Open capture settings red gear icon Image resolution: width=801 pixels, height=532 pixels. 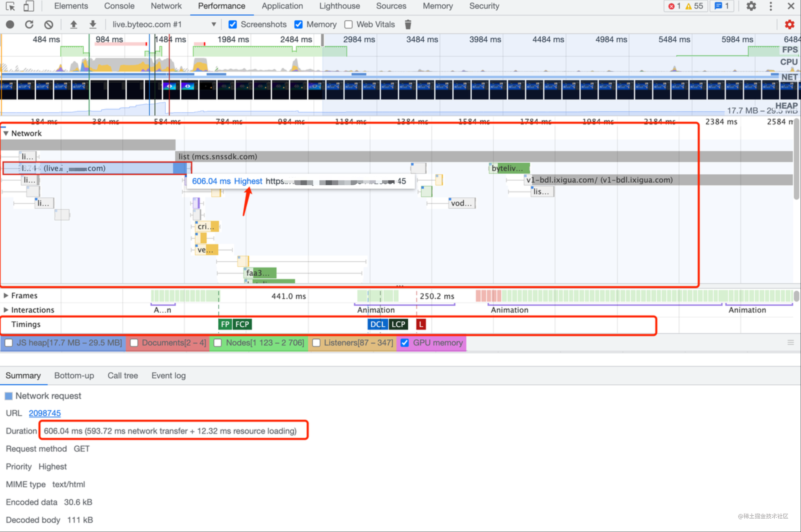click(x=789, y=24)
